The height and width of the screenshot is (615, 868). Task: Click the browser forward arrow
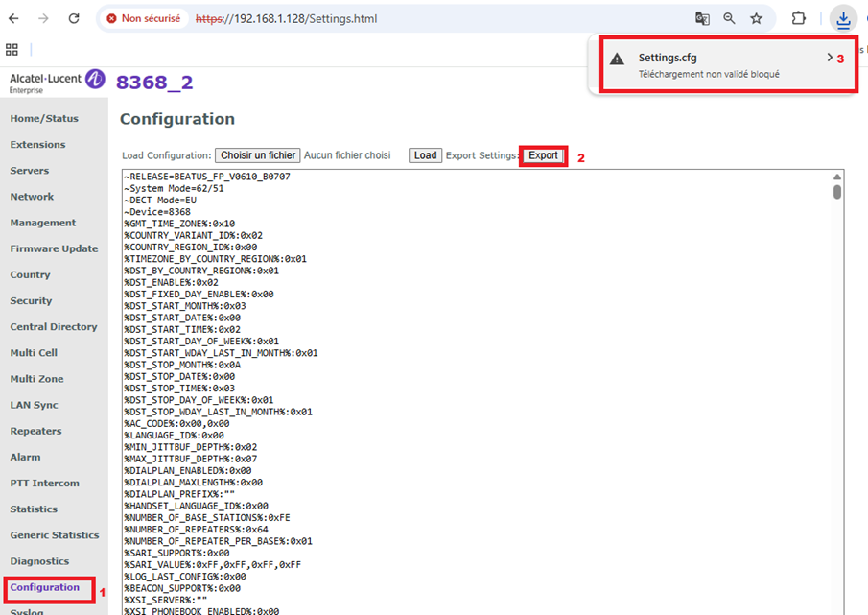pos(44,18)
